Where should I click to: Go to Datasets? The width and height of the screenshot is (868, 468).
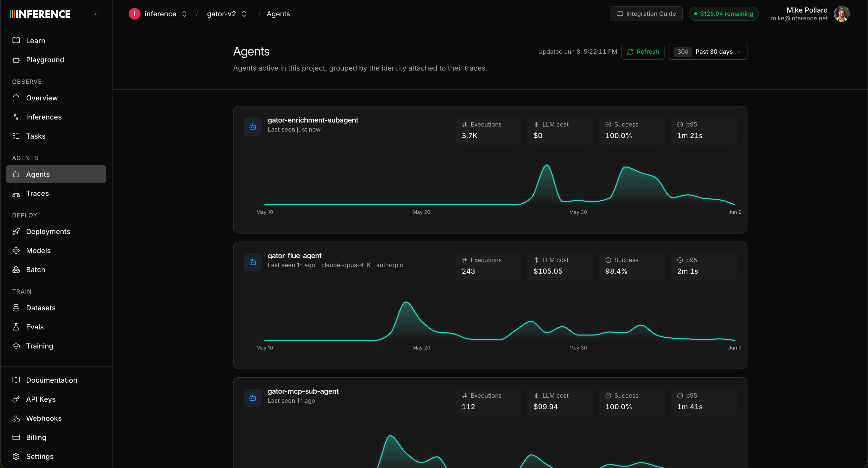coord(56,308)
